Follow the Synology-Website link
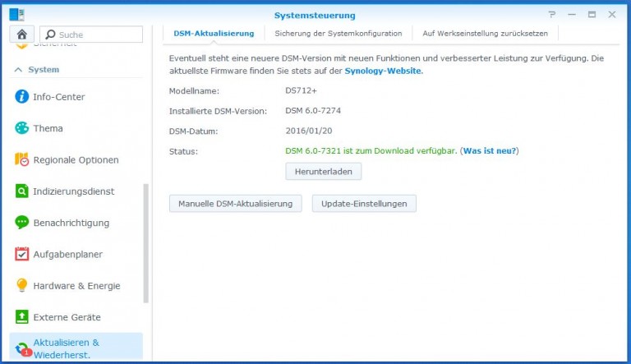 [x=384, y=71]
